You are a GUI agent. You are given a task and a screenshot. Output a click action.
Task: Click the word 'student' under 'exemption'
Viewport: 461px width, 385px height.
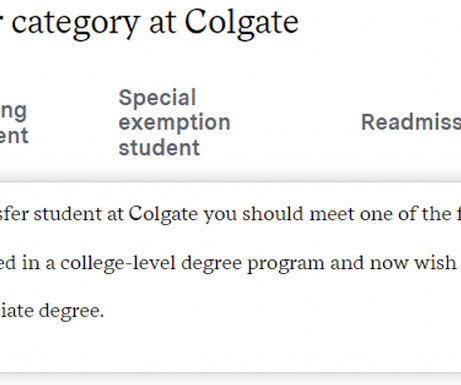click(x=159, y=148)
